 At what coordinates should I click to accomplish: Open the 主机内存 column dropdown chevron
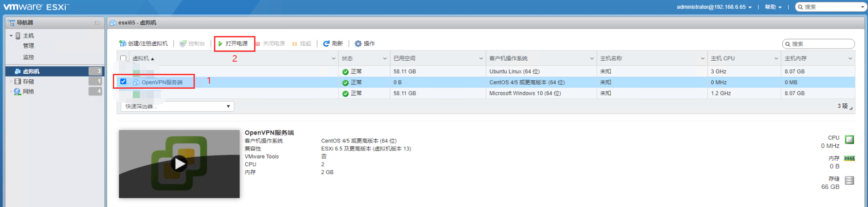[x=850, y=58]
